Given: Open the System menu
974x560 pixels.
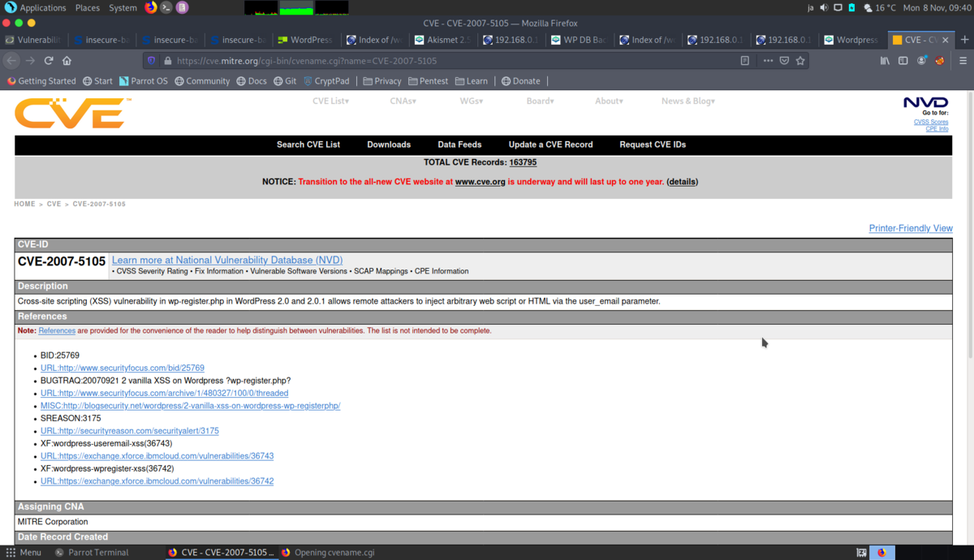Looking at the screenshot, I should coord(123,7).
